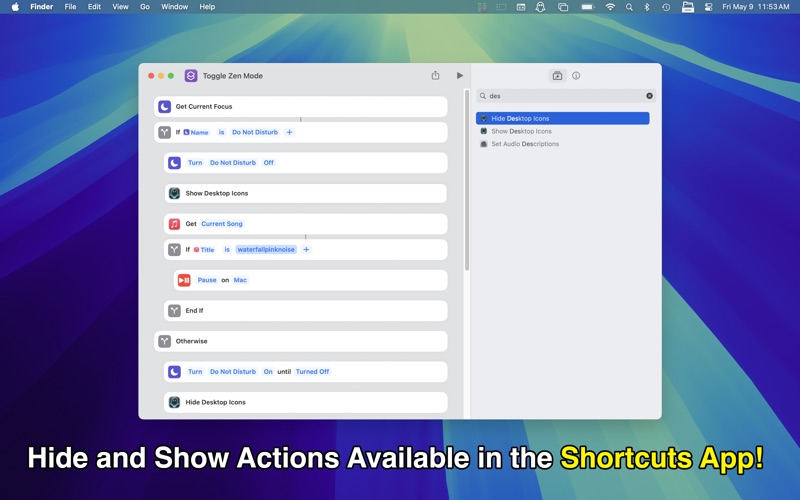Image resolution: width=800 pixels, height=500 pixels.
Task: Click the Otherwise action icon
Action: coord(164,341)
